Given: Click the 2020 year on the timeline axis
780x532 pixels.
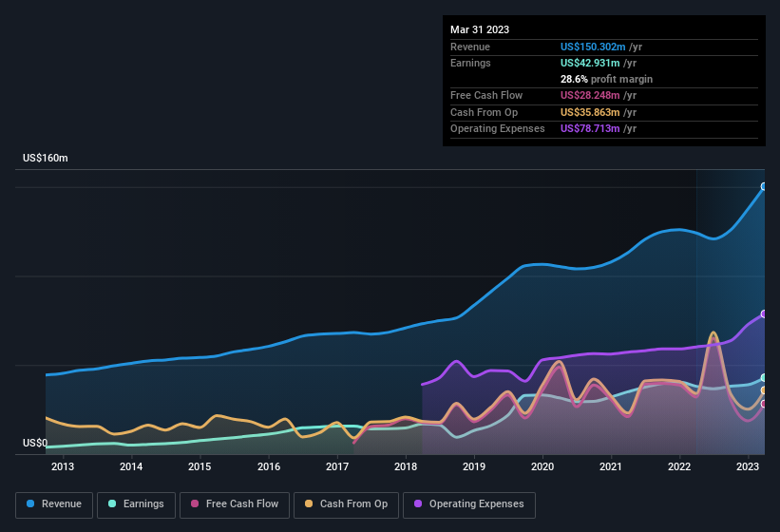Looking at the screenshot, I should pyautogui.click(x=542, y=466).
